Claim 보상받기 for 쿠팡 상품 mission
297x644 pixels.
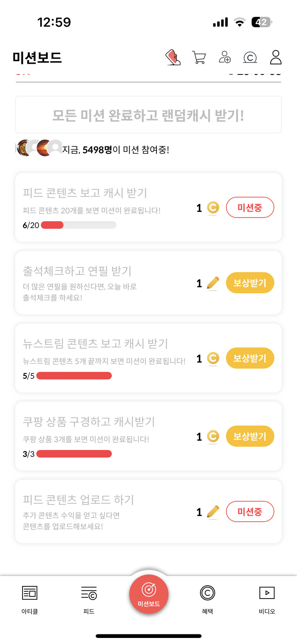coord(250,436)
